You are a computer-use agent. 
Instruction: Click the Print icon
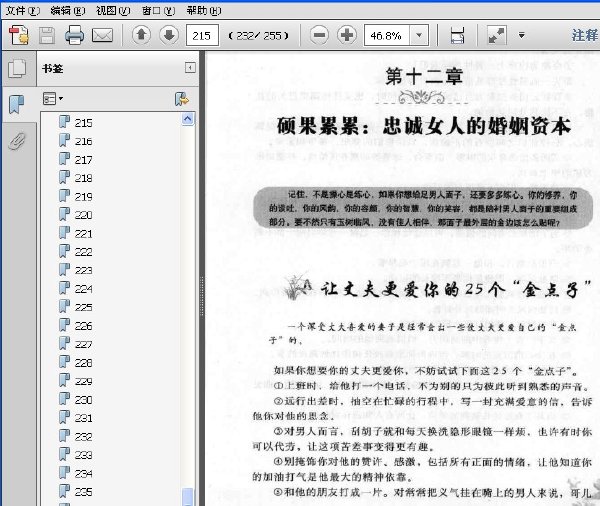74,36
